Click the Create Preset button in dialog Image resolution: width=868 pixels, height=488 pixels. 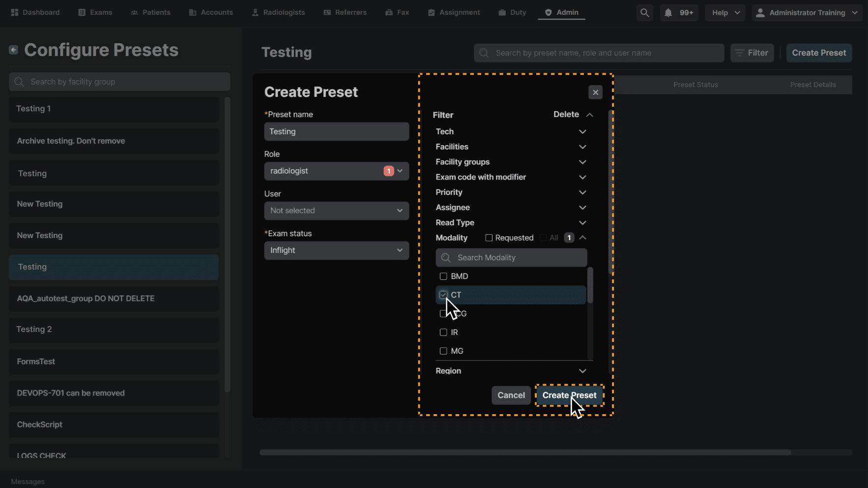[569, 395]
